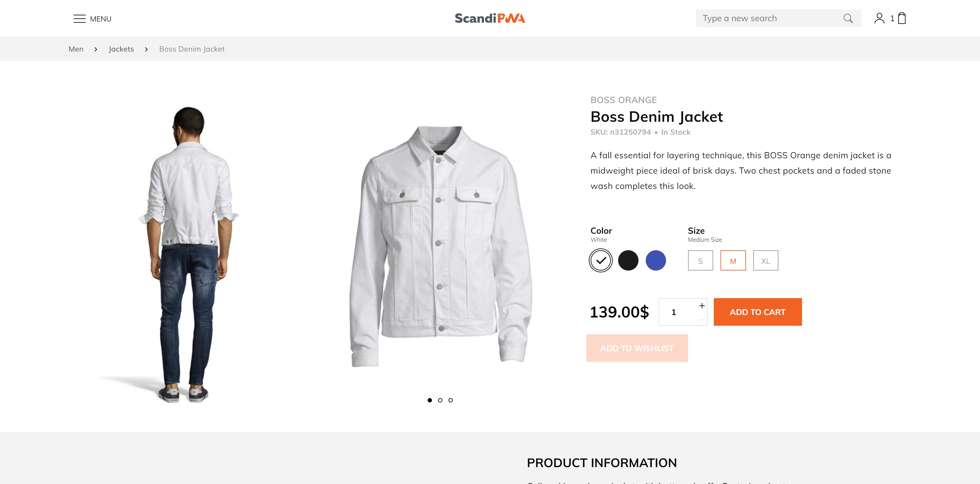Select size XL option

pyautogui.click(x=766, y=260)
